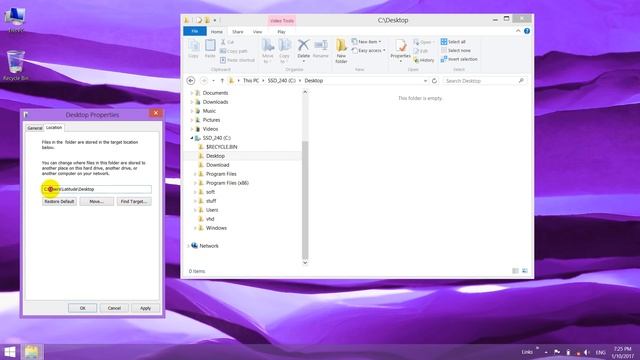Click the Paste shortcut command
Screen dimensions: 640x360
[x=238, y=60]
